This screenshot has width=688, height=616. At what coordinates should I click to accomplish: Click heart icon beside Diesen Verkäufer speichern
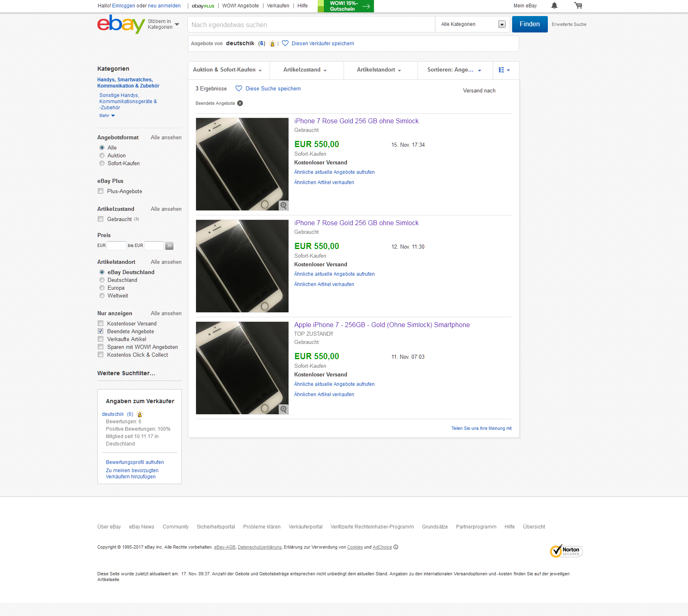click(285, 43)
